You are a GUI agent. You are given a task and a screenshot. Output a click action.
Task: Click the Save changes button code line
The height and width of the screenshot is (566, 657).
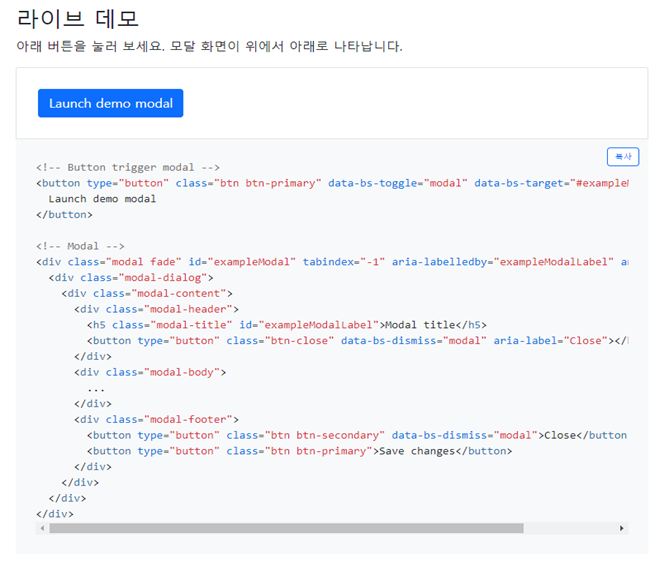(299, 451)
